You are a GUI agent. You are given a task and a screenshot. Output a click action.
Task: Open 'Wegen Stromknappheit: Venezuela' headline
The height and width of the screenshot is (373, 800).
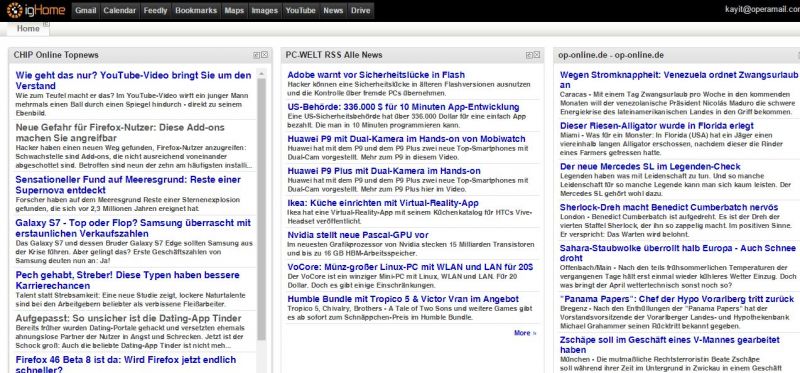[x=679, y=80]
